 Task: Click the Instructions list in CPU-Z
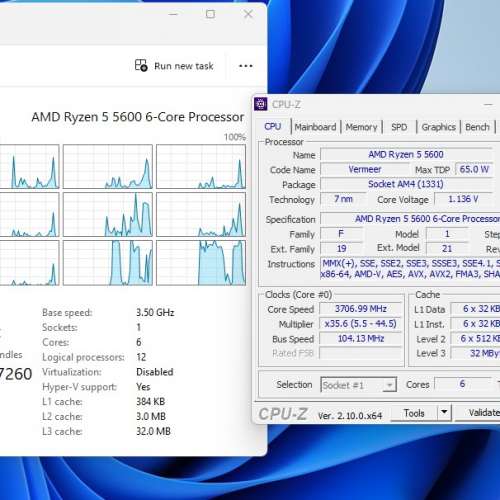tap(410, 269)
